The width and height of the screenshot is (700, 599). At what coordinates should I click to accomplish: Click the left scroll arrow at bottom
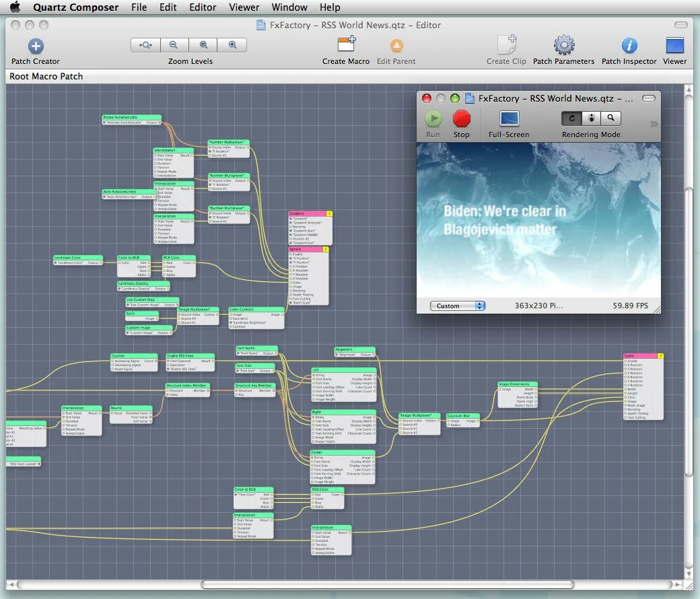point(11,584)
